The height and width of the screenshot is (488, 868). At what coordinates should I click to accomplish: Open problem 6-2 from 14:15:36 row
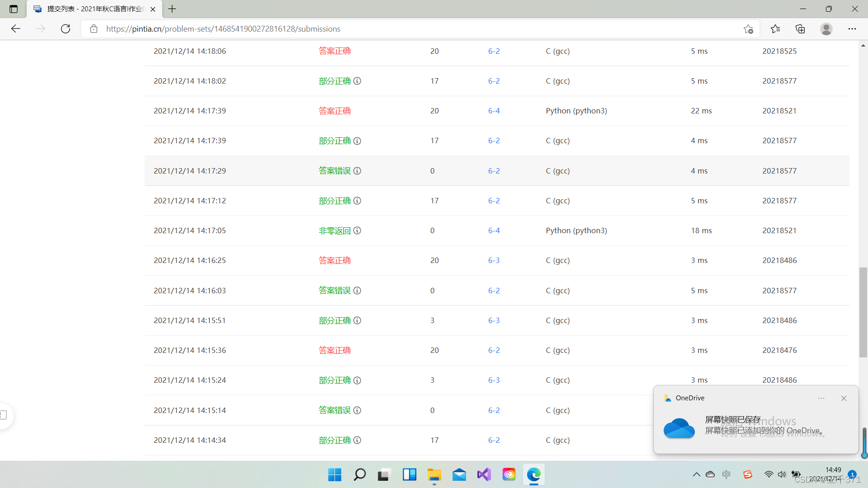[494, 350]
